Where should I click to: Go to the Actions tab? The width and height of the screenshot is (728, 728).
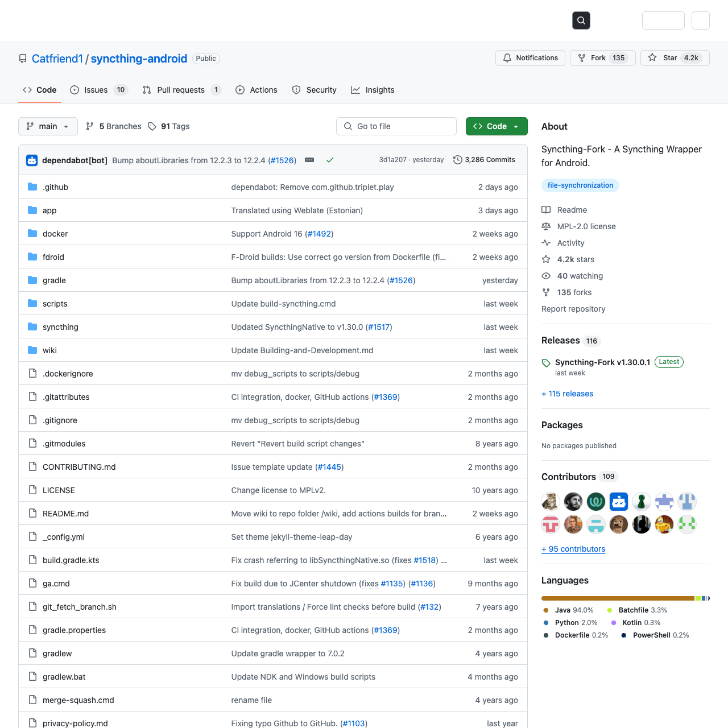pyautogui.click(x=257, y=90)
